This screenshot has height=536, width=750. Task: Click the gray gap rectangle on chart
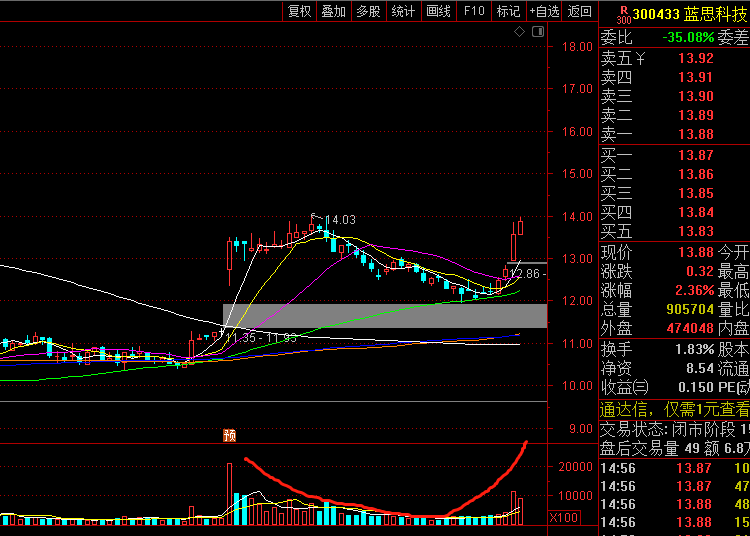[x=385, y=316]
